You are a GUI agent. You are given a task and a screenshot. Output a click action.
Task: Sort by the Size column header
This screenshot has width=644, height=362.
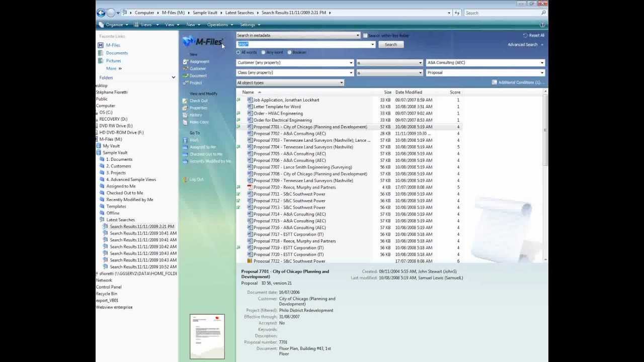pyautogui.click(x=387, y=92)
